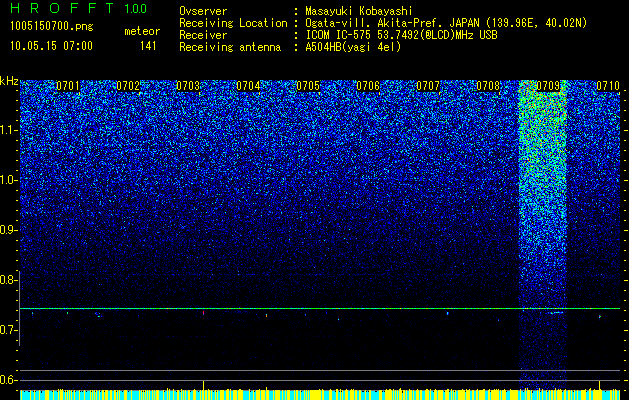Click the red meteor echo near 0703
The width and height of the screenshot is (629, 400).
204,313
